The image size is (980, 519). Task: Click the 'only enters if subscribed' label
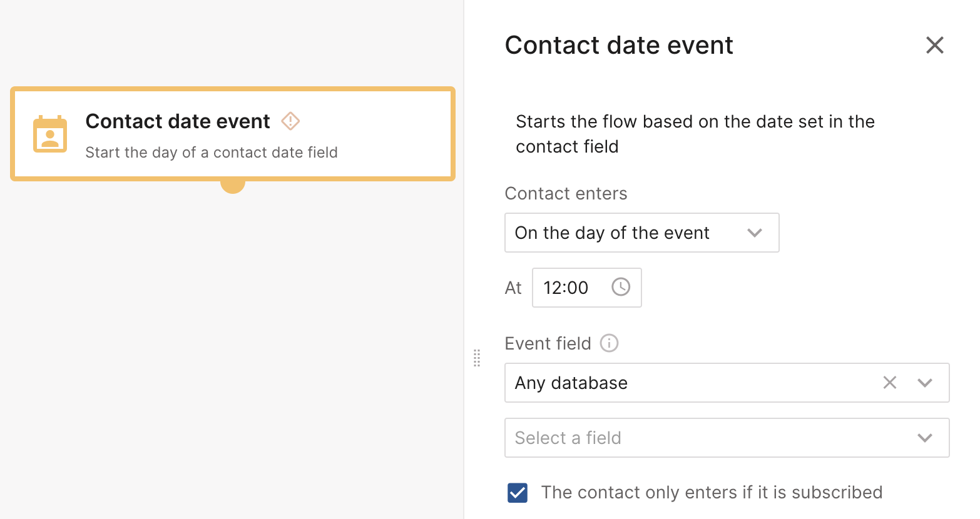(x=712, y=493)
